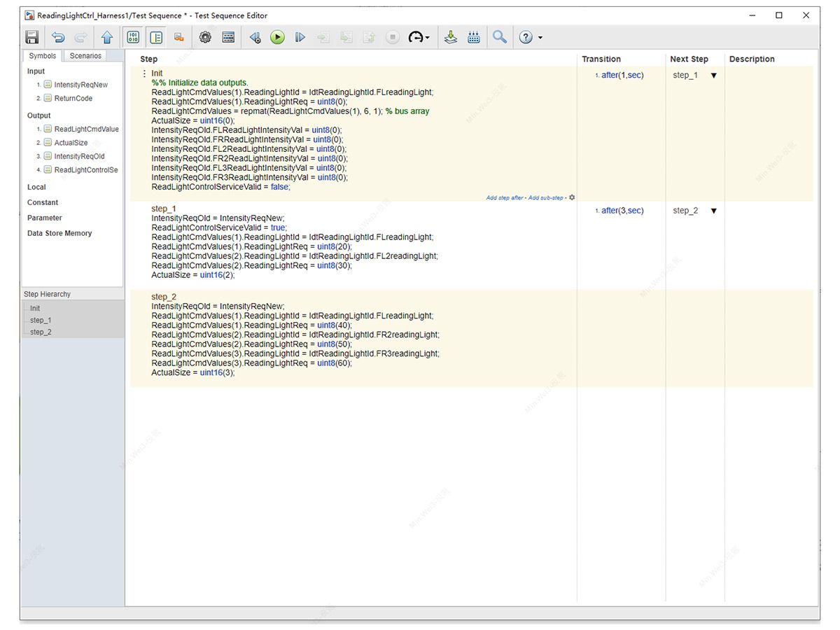Toggle the step list view toolbar button
The image size is (840, 630).
point(156,37)
